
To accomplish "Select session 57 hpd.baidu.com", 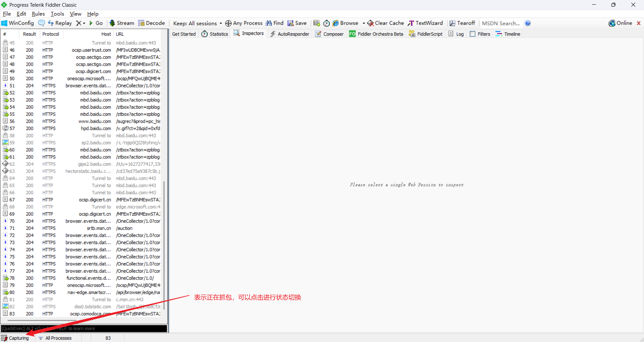I will point(81,128).
